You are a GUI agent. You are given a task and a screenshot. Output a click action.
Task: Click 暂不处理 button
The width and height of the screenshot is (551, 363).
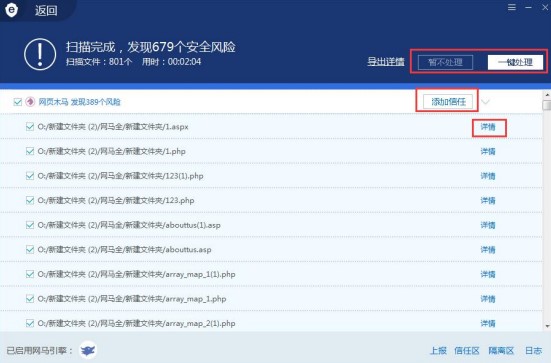[x=445, y=62]
